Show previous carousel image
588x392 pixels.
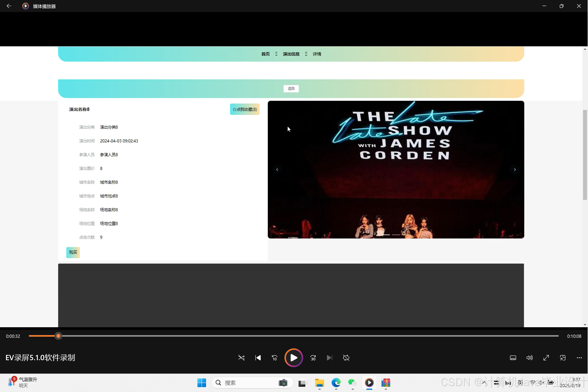[277, 169]
